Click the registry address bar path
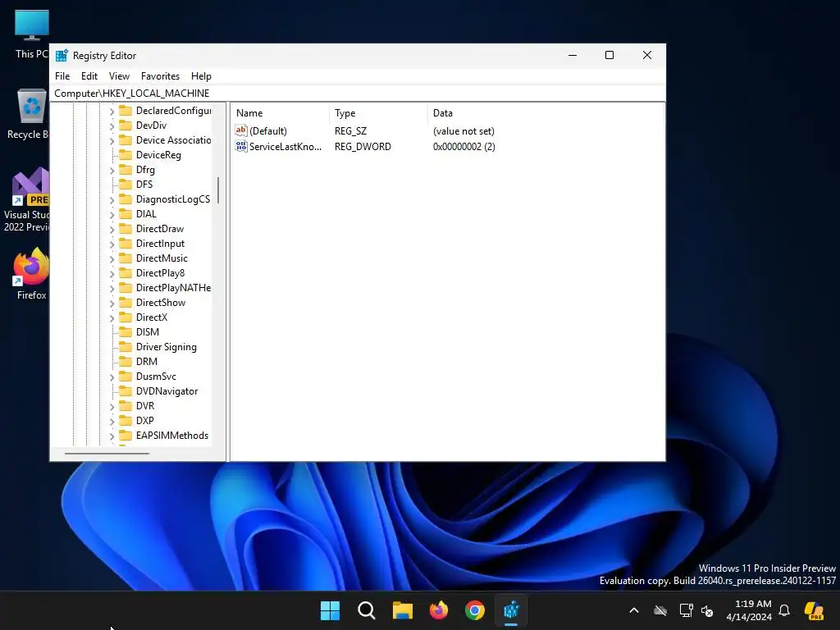Screen dimensions: 840x630 click(132, 94)
